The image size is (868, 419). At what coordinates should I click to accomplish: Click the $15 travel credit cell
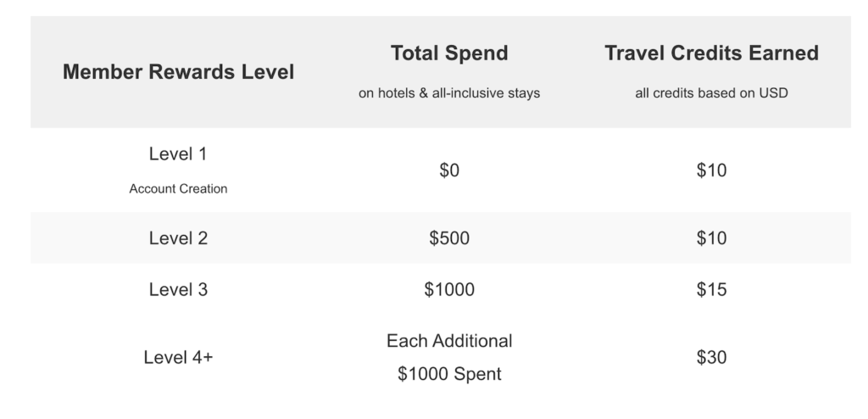(711, 290)
